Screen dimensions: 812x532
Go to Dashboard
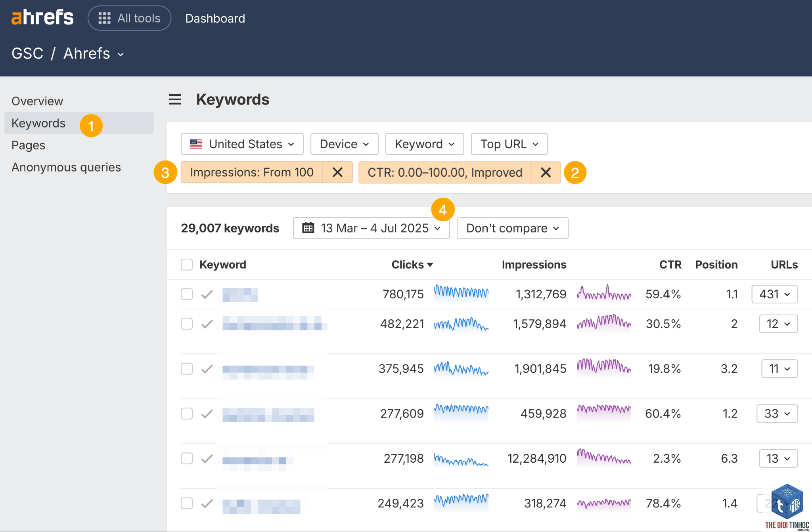[x=215, y=18]
